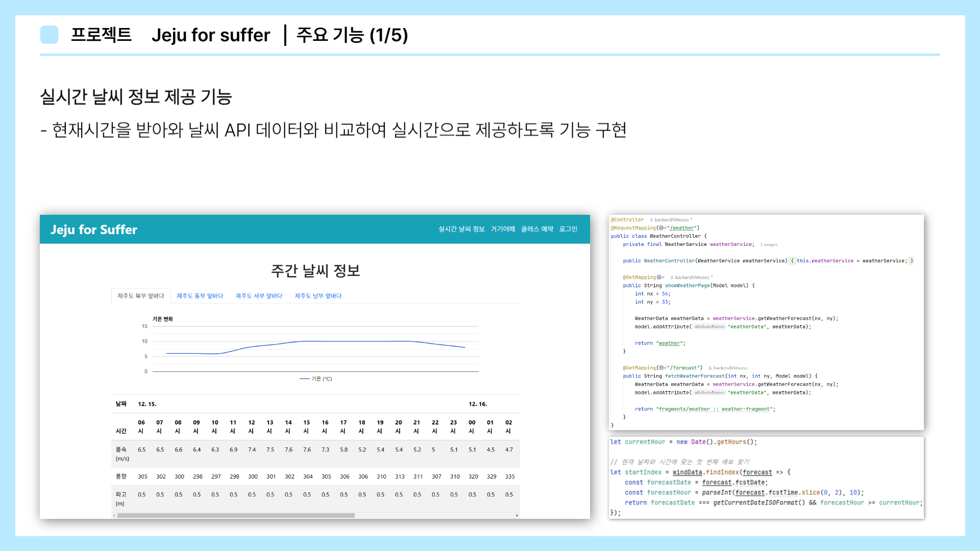
Task: Click the author icon next to @Controller
Action: pyautogui.click(x=651, y=220)
